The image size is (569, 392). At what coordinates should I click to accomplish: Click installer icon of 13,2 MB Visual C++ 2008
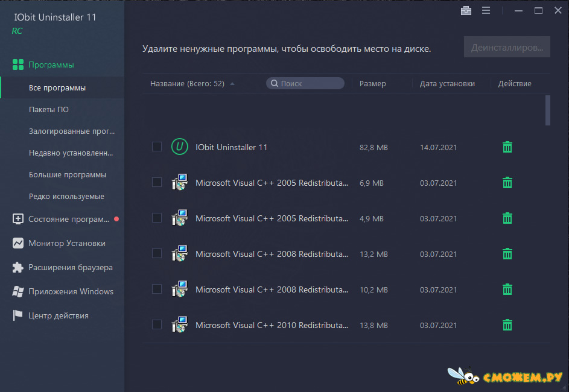180,253
